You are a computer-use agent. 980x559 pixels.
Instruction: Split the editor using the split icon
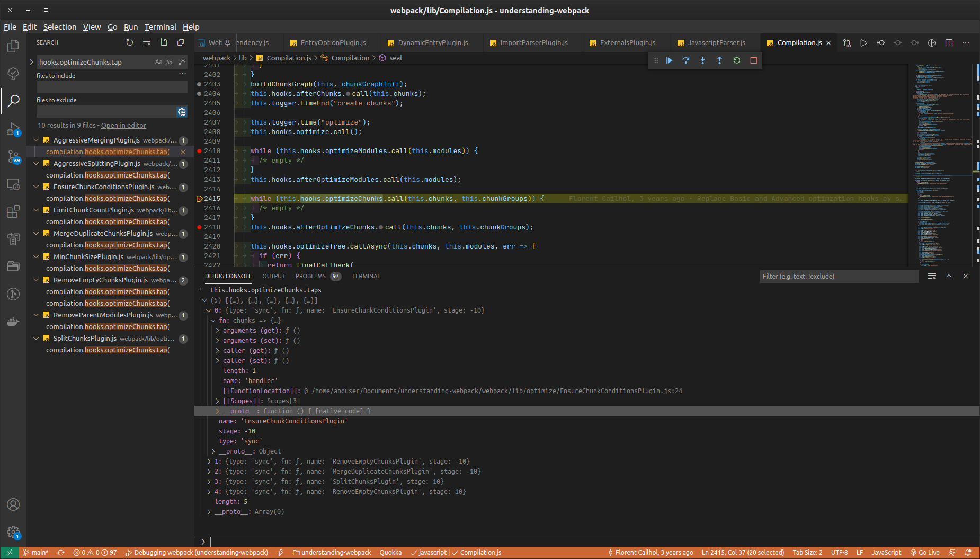point(948,43)
